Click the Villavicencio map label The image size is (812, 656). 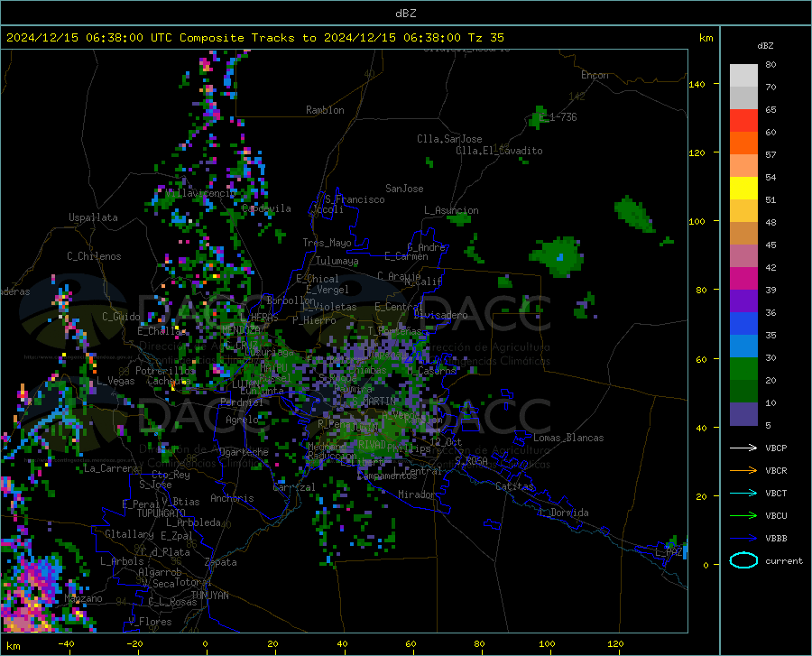click(x=200, y=193)
